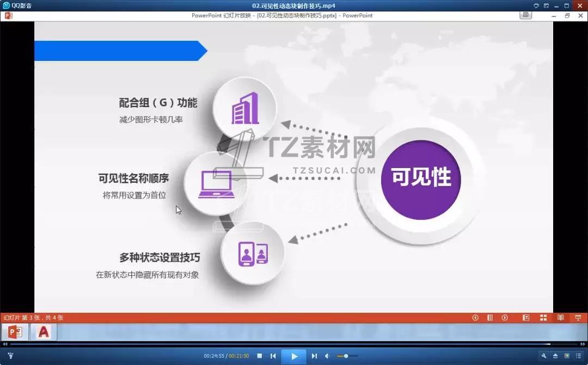Click the red A AutoCAD taskbar icon

pos(44,332)
